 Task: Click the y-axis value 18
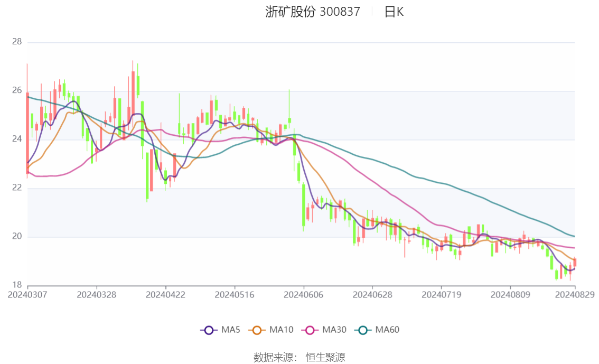17,285
